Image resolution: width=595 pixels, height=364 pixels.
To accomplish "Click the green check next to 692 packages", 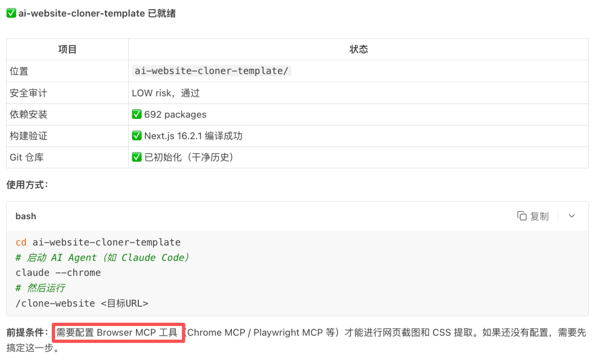I will 137,114.
